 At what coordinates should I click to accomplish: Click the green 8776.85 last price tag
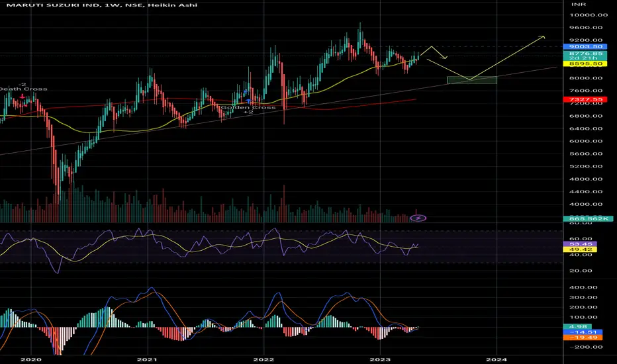click(x=585, y=53)
